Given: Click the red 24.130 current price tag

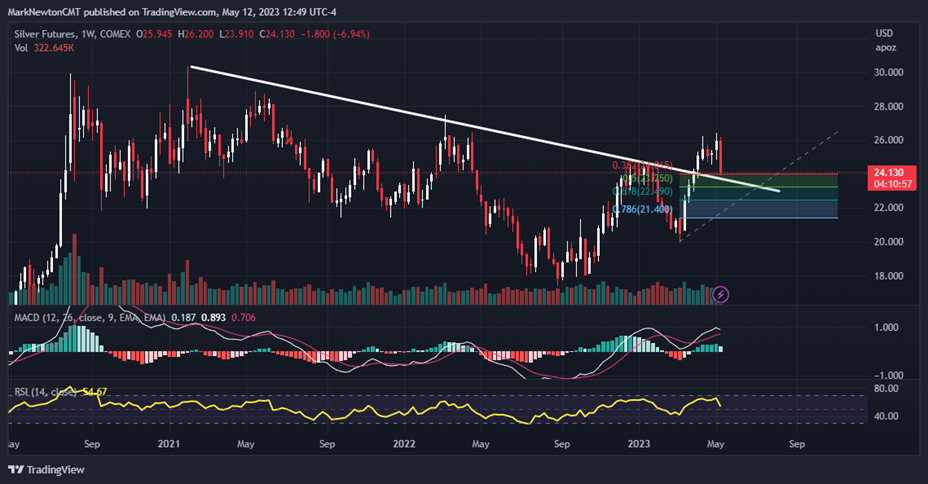Looking at the screenshot, I should (x=891, y=173).
